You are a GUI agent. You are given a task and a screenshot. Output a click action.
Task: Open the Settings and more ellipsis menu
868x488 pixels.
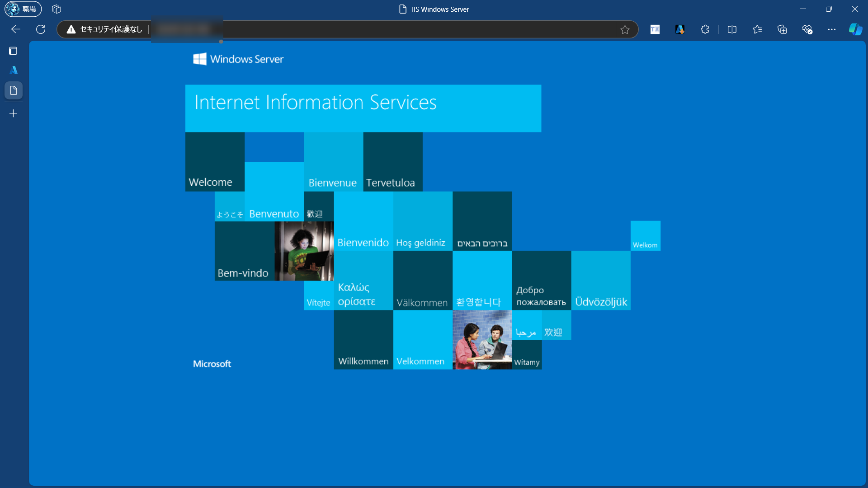(832, 29)
